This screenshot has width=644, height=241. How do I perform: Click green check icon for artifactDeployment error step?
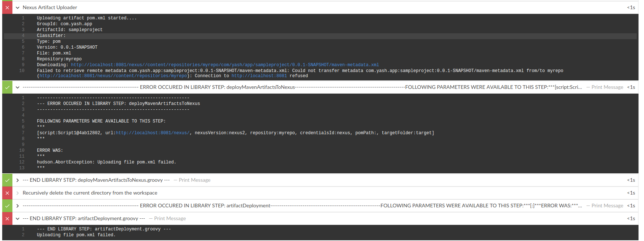coord(7,206)
